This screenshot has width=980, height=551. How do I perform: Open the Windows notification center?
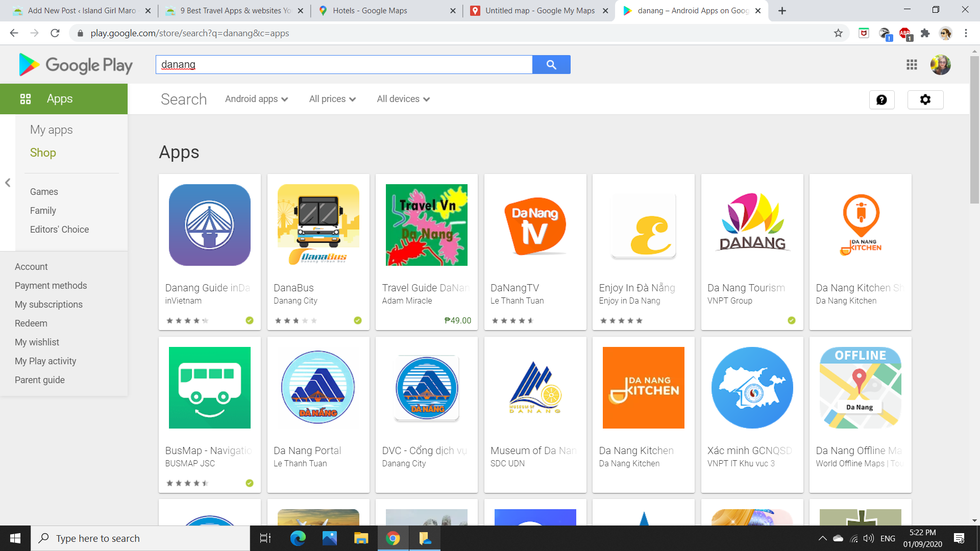point(959,538)
